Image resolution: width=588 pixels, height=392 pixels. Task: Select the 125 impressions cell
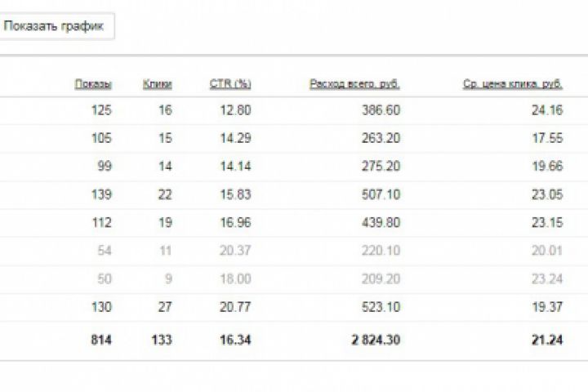(102, 109)
